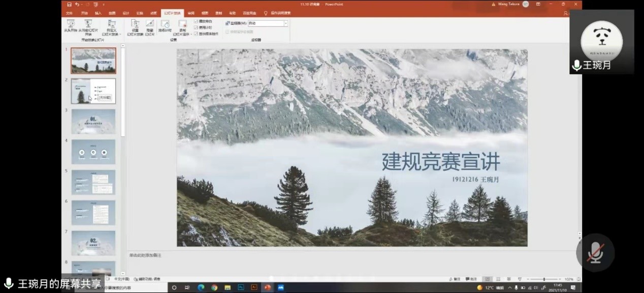Click the Save icon in title bar

coord(69,4)
